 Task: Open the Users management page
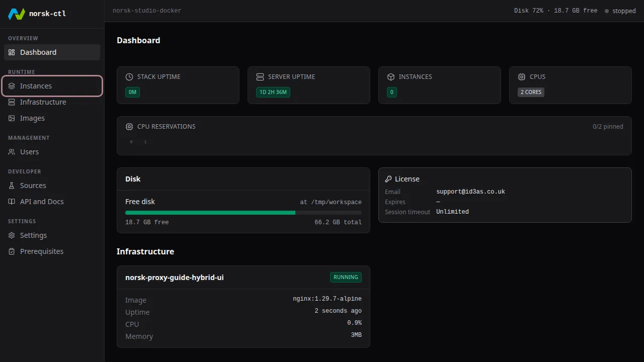52,152
